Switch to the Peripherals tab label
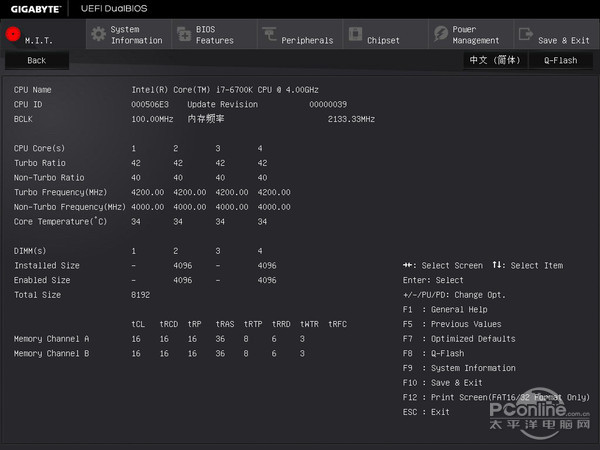This screenshot has width=600, height=450. [307, 40]
